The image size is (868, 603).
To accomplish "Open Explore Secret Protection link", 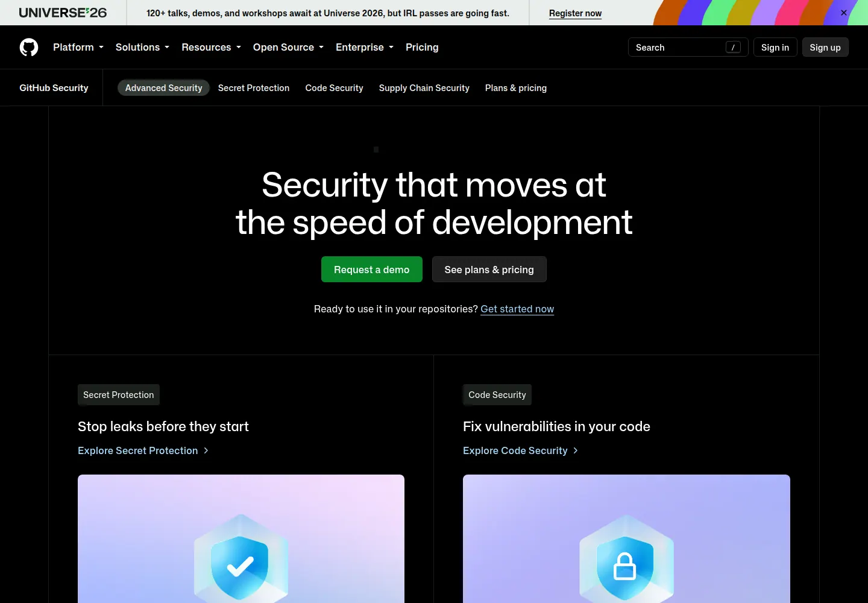I will coord(143,450).
